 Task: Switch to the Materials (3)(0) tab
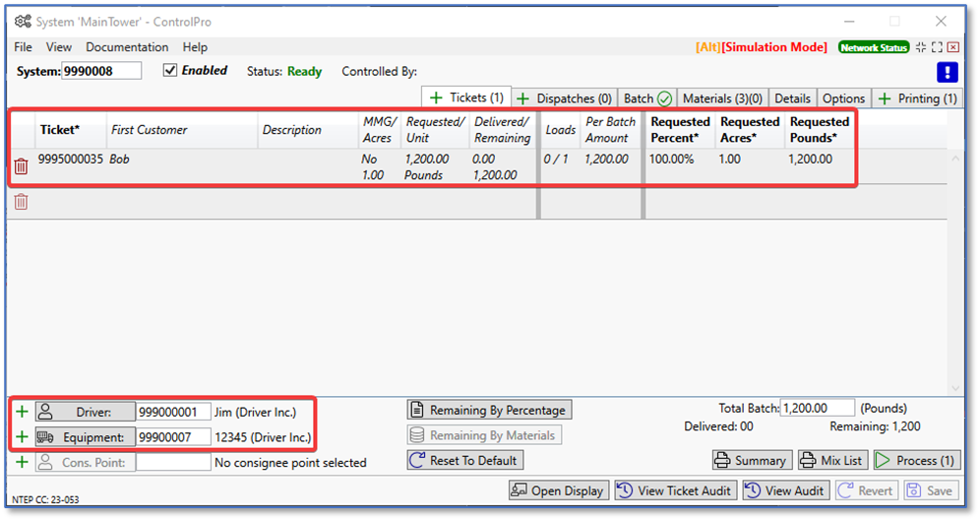coord(722,98)
